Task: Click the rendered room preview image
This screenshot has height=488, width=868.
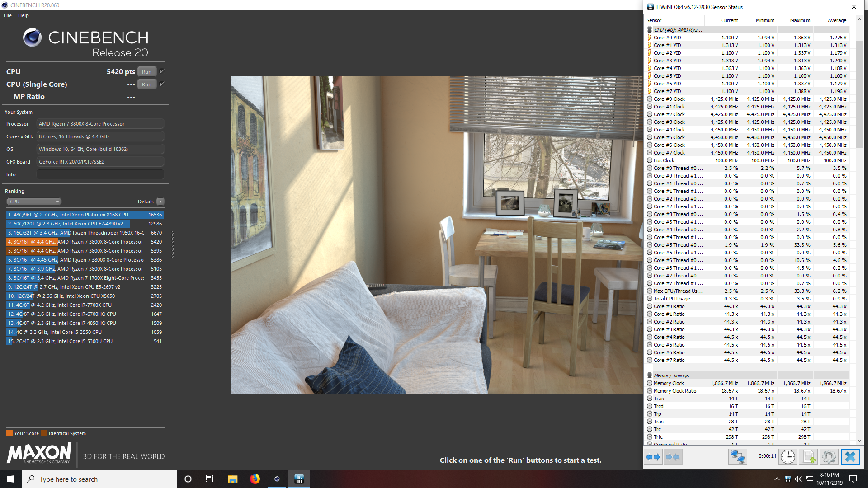Action: click(437, 235)
